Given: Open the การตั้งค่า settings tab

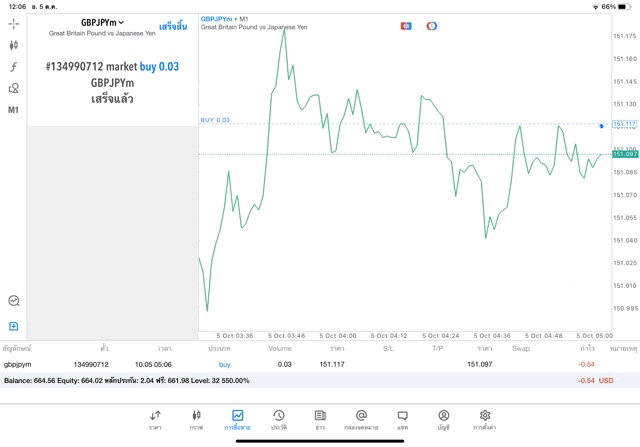Looking at the screenshot, I should pyautogui.click(x=484, y=420).
